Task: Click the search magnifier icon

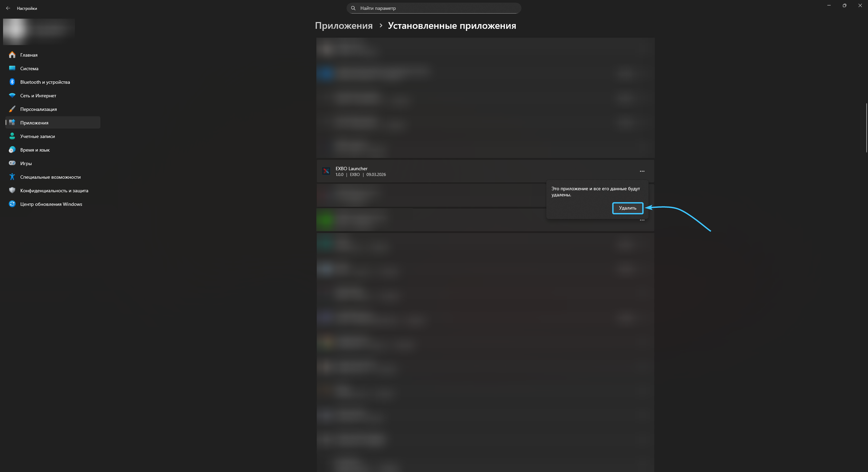Action: (353, 8)
